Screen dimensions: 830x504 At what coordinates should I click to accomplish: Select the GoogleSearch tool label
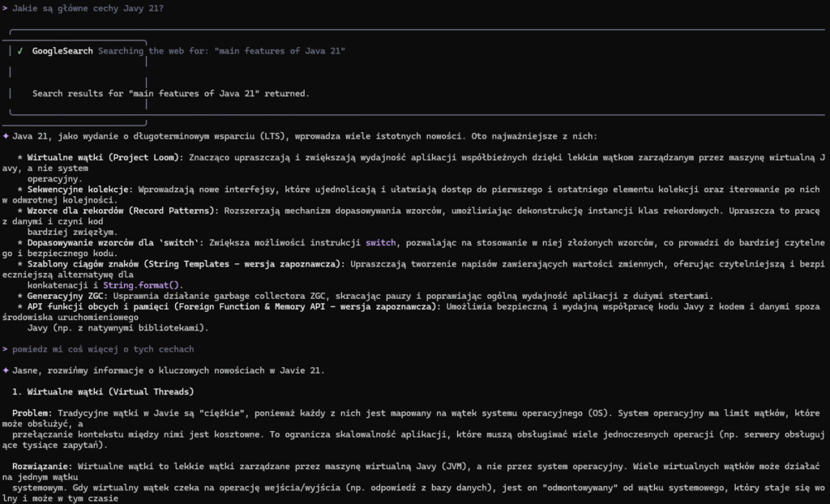point(62,51)
